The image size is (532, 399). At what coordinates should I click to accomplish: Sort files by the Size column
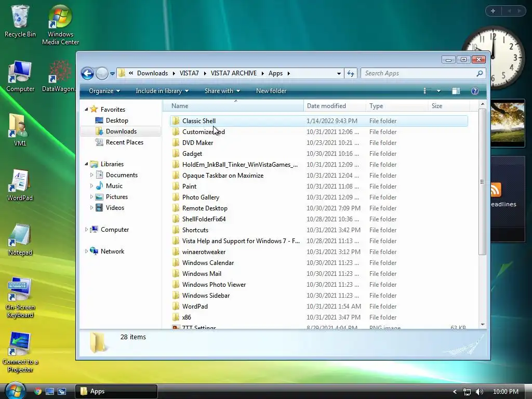point(449,106)
